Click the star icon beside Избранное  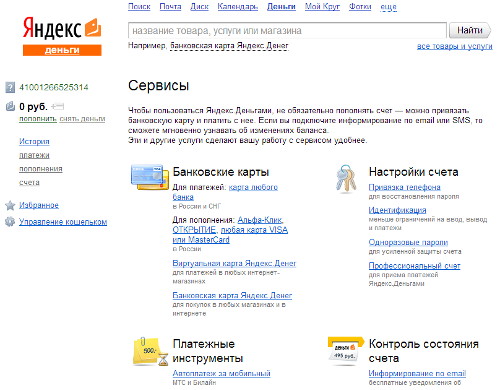click(x=10, y=205)
